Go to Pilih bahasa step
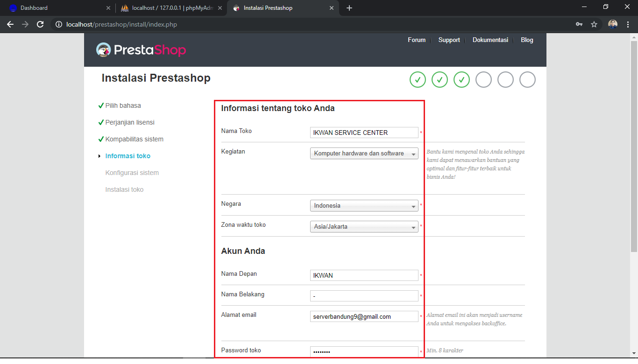 pos(123,105)
